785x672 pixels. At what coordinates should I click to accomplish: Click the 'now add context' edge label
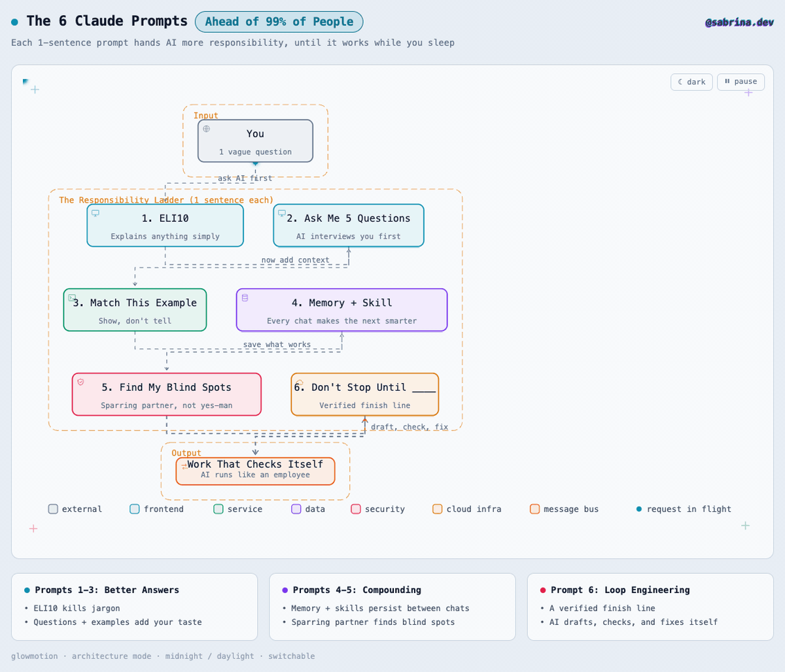pyautogui.click(x=295, y=260)
